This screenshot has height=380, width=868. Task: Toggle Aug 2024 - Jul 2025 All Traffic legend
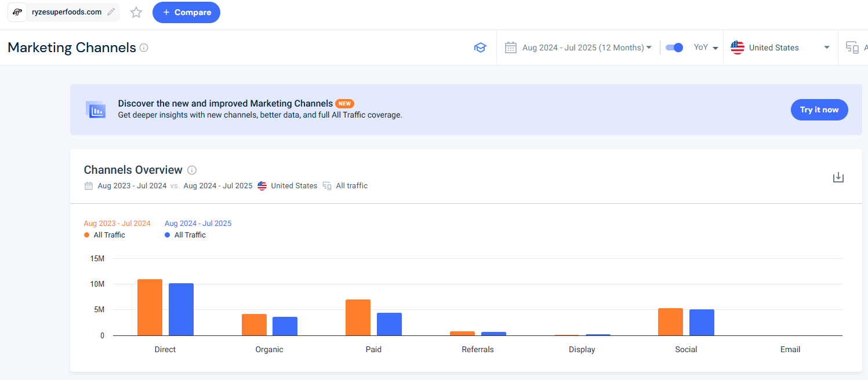pos(185,235)
